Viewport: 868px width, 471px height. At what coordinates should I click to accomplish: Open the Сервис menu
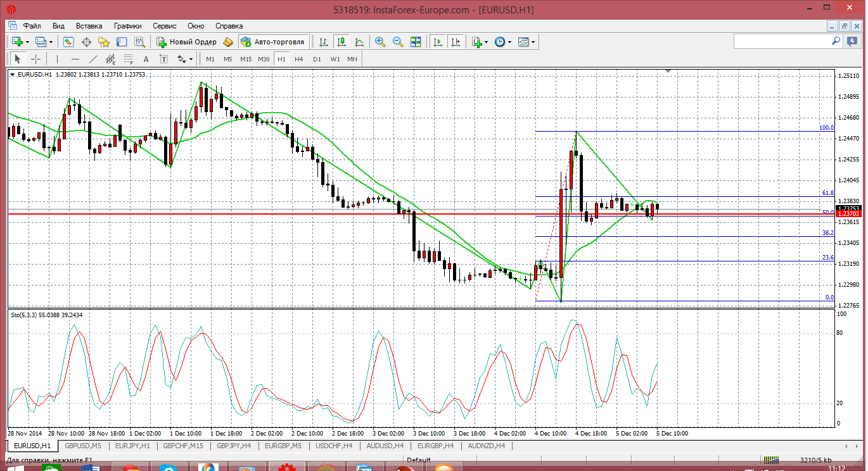click(165, 26)
